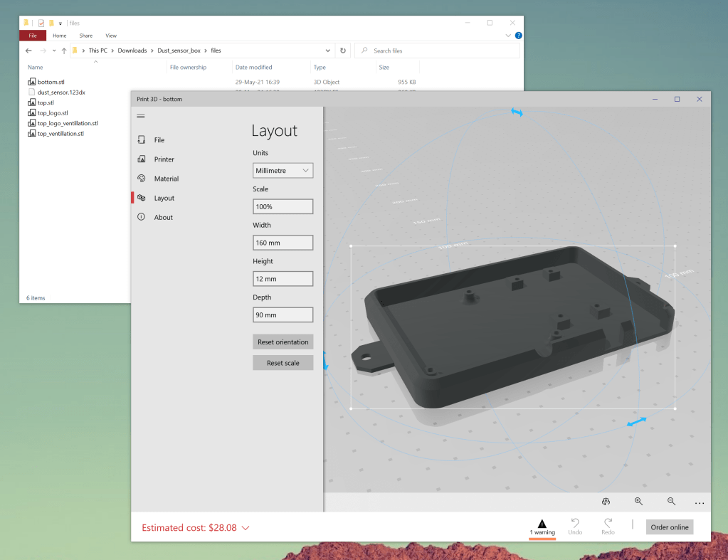Open more options via the ellipsis icon
Screen dimensions: 728x560
700,502
